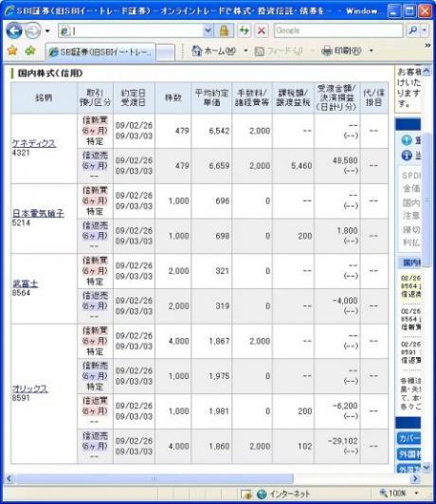Open the ケネディクス stock link

[34, 143]
